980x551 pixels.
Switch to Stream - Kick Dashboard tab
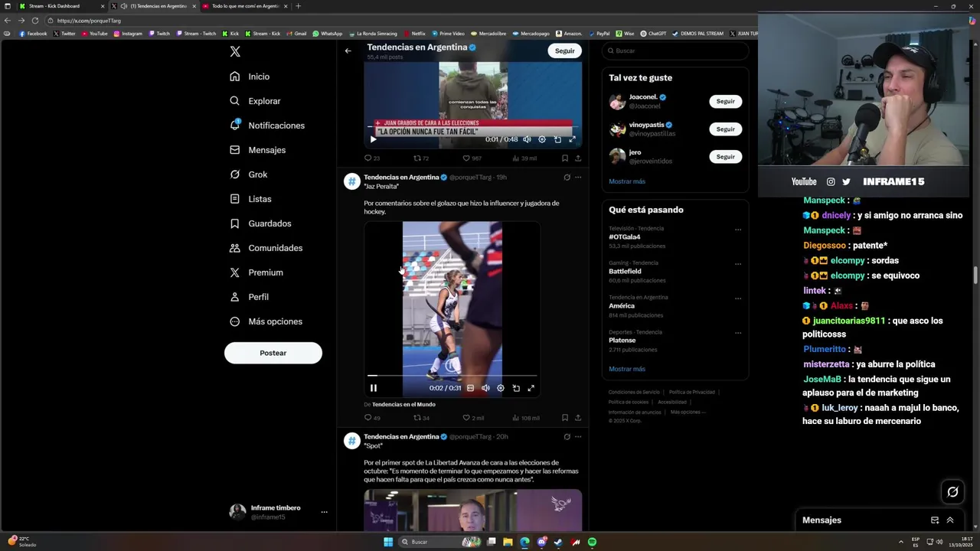[60, 6]
